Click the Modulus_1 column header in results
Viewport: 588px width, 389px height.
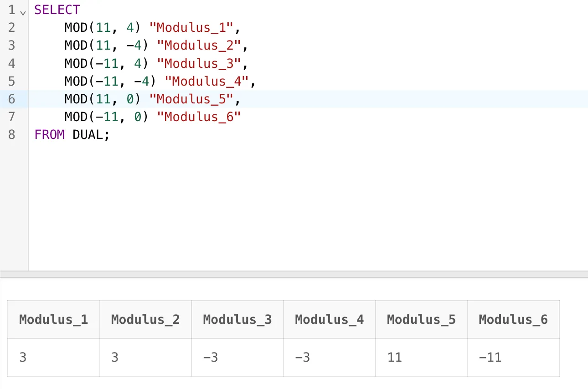54,319
